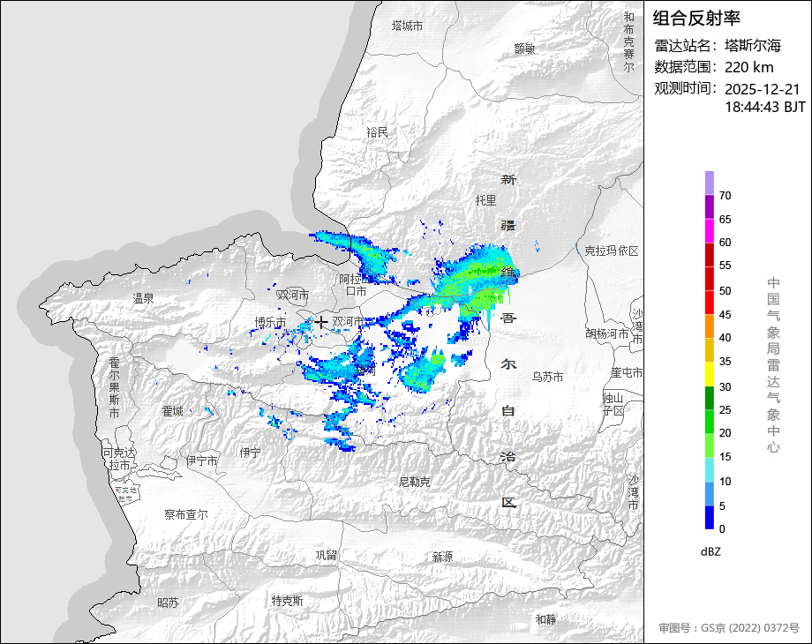The image size is (812, 644).
Task: Click the '雷达站名:' label
Action: 686,46
